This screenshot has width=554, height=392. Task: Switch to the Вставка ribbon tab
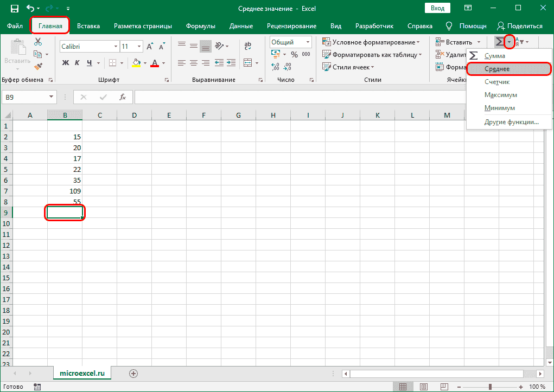click(x=88, y=25)
